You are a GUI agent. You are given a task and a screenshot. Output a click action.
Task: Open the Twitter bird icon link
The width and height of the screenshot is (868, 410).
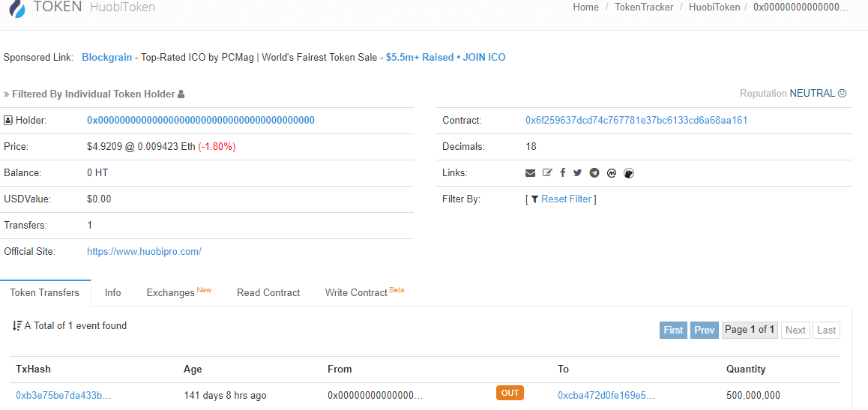pyautogui.click(x=578, y=172)
